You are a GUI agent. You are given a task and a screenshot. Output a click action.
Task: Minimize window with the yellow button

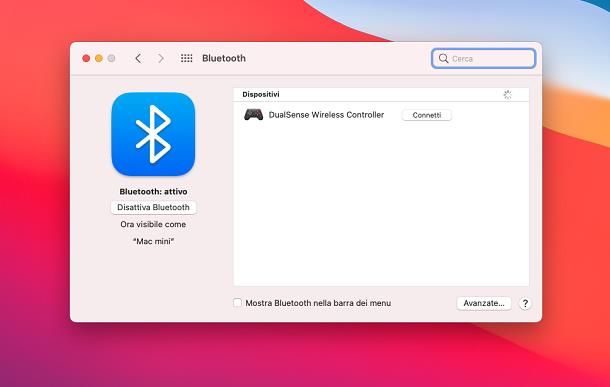coord(99,58)
